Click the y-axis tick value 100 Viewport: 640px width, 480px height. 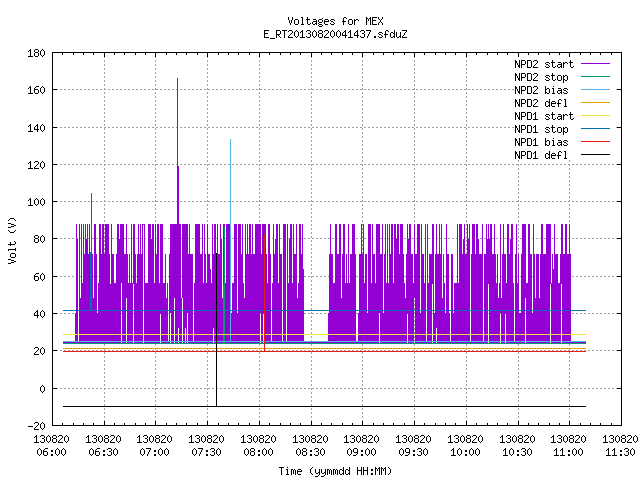(36, 202)
